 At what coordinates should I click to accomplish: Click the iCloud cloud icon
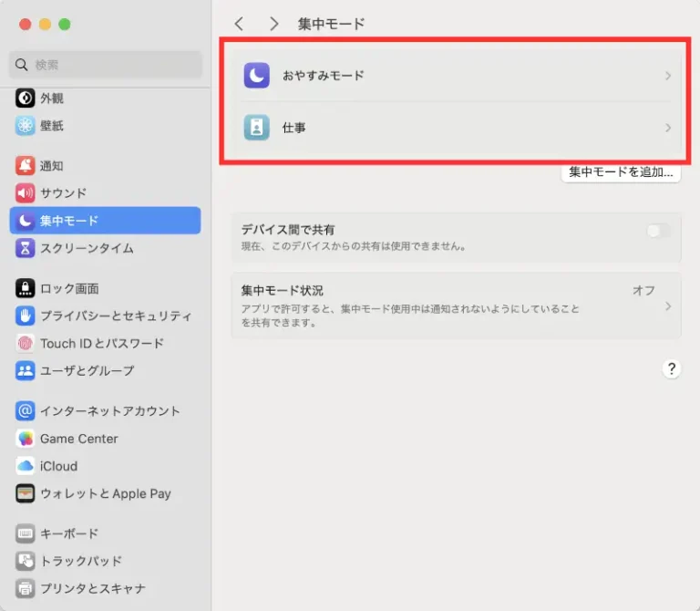point(25,466)
